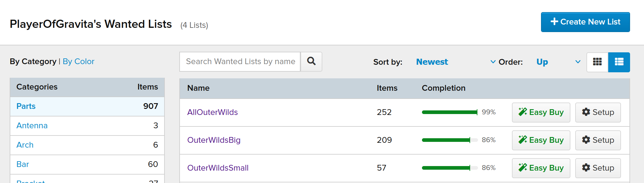Click Easy Buy for OuterWildsSmall
The image size is (644, 183).
point(541,168)
